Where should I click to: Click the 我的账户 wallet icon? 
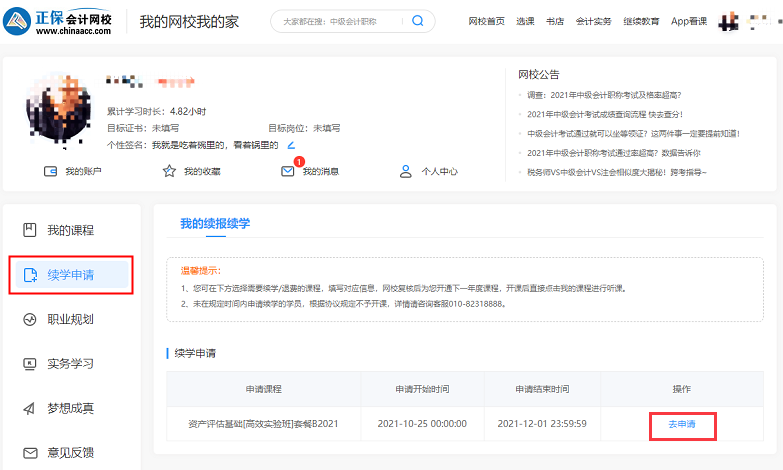50,171
